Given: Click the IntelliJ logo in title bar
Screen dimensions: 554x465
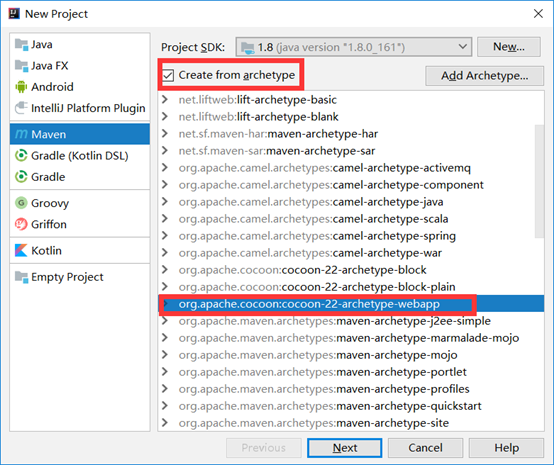Looking at the screenshot, I should pyautogui.click(x=14, y=13).
